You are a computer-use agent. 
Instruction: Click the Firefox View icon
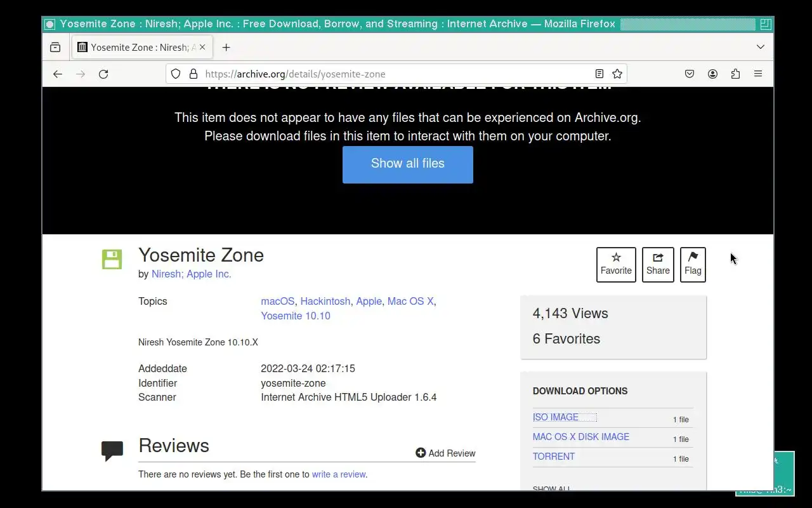coord(55,47)
